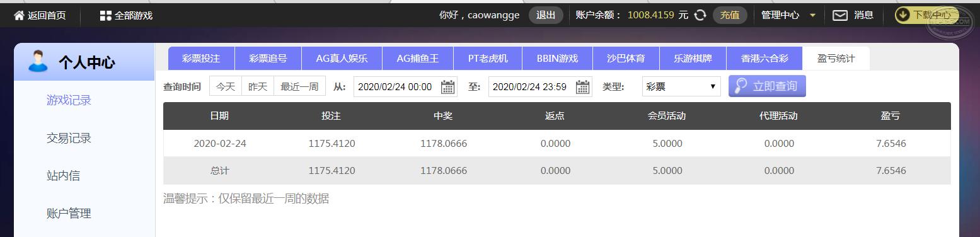Click the 立即查询 search button

(767, 86)
